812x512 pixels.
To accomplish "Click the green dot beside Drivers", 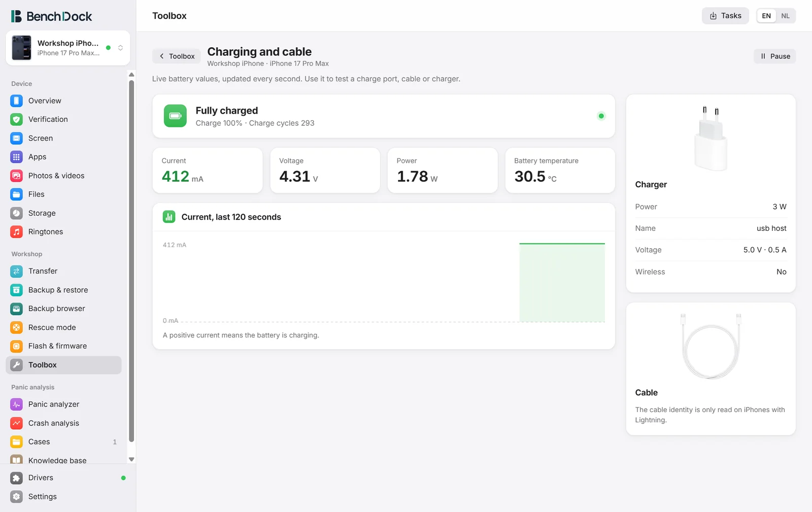I will (123, 478).
